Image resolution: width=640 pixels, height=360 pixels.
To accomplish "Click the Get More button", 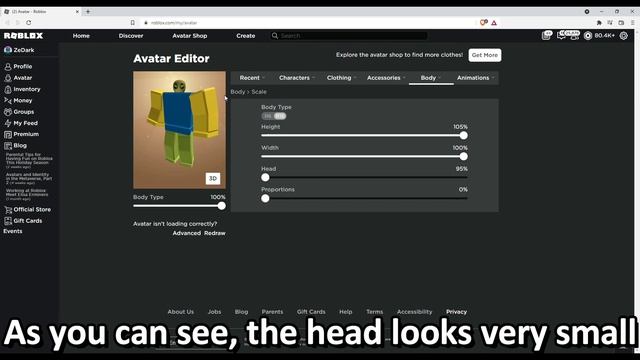I will pos(485,55).
